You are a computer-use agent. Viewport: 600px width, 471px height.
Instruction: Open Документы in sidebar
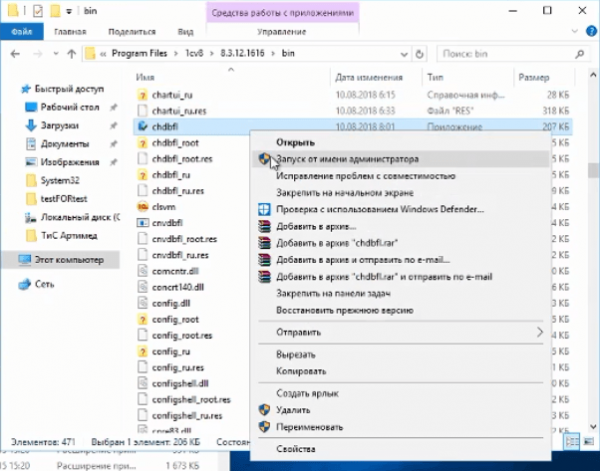65,144
